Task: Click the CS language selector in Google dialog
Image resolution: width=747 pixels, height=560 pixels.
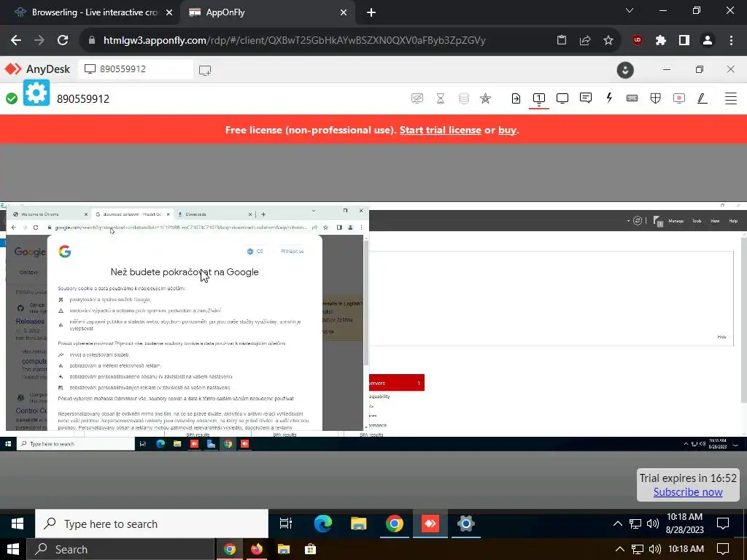Action: coord(255,251)
